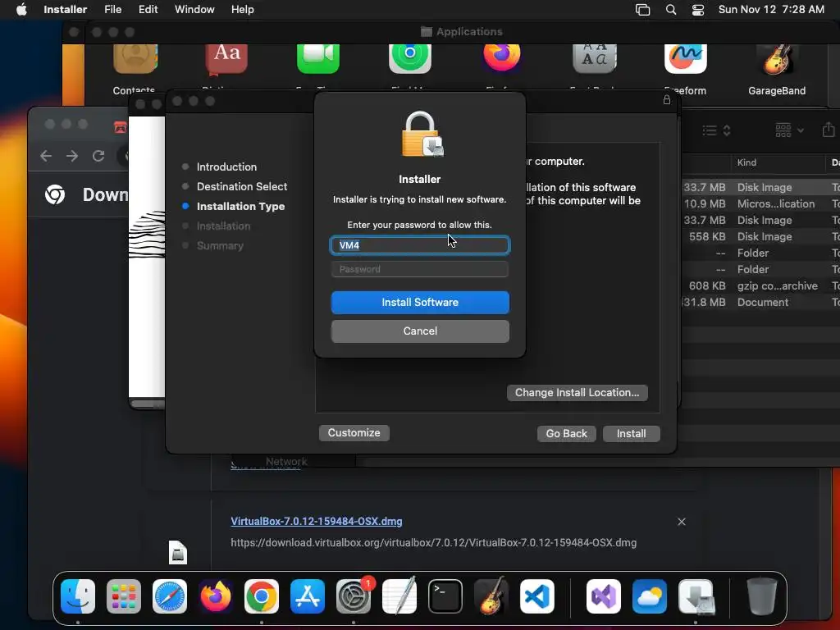Open Launchpad from the Dock
This screenshot has width=840, height=630.
(x=124, y=596)
